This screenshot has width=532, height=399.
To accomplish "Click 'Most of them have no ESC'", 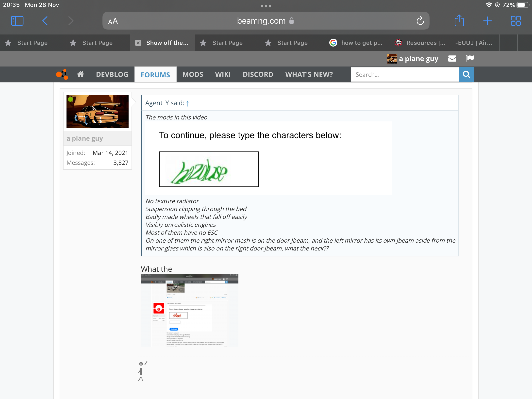I will pyautogui.click(x=182, y=233).
